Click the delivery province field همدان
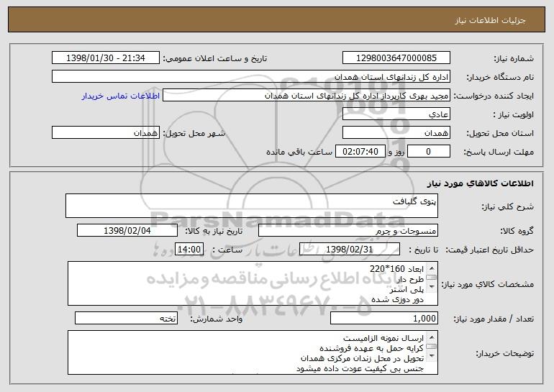This screenshot has height=392, width=554. 396,133
